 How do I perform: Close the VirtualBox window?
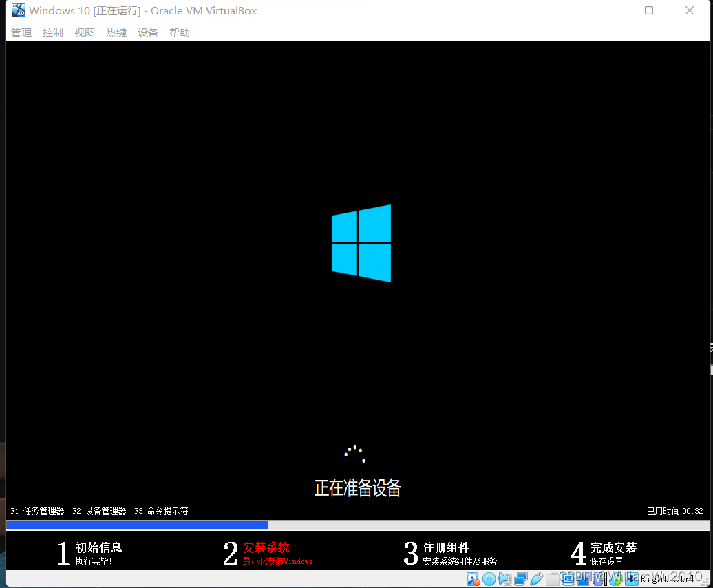click(x=690, y=10)
